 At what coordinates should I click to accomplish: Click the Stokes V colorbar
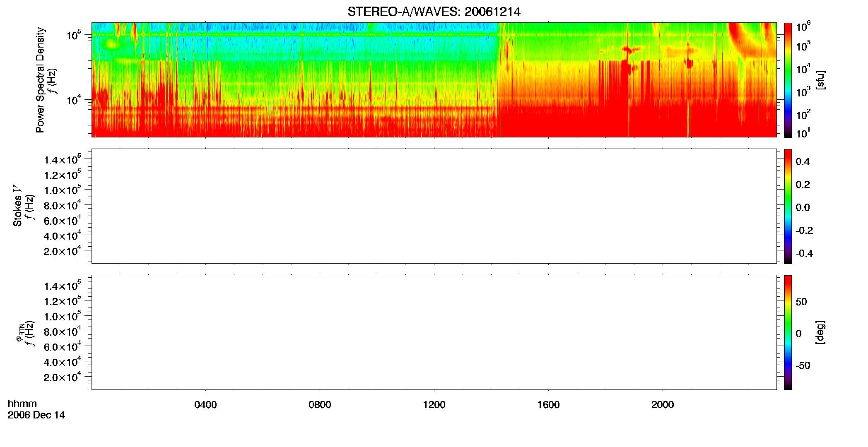[x=788, y=206]
